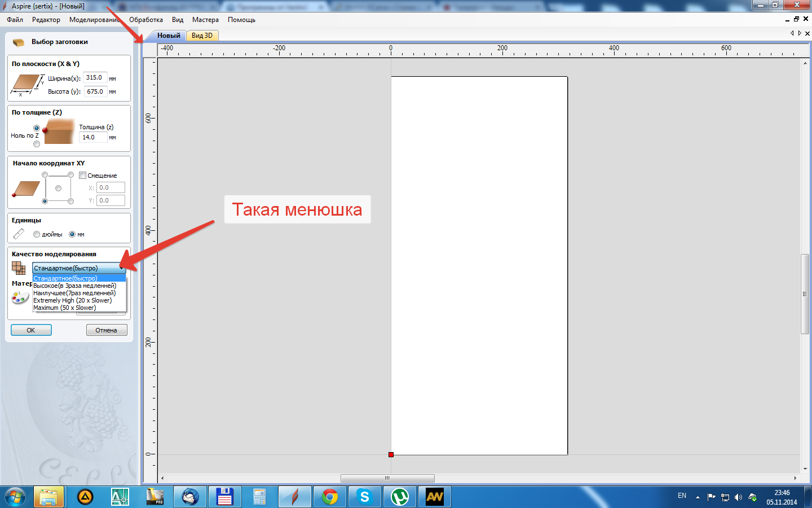Open the Помощь menu
The height and width of the screenshot is (508, 812).
[x=241, y=20]
